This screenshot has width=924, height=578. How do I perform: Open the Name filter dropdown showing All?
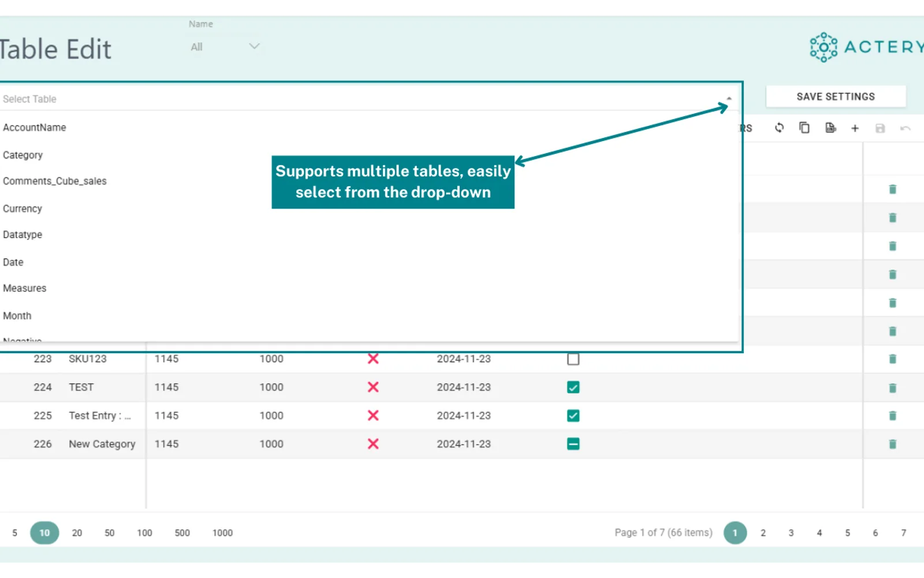(225, 47)
